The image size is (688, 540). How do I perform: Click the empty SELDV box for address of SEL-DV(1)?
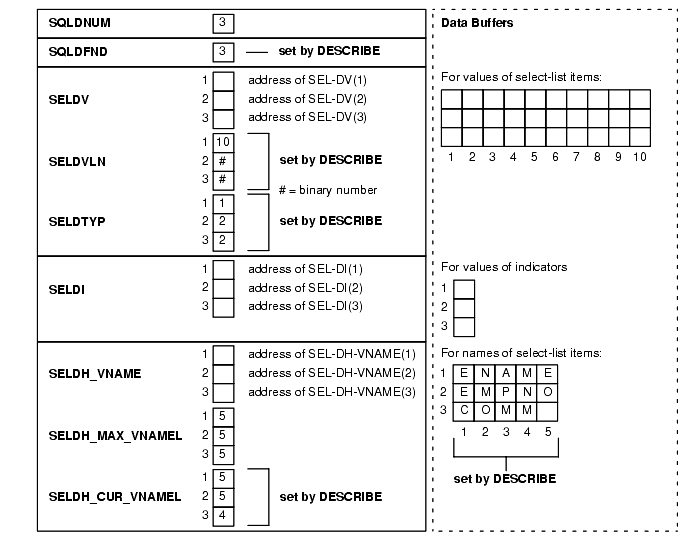224,81
